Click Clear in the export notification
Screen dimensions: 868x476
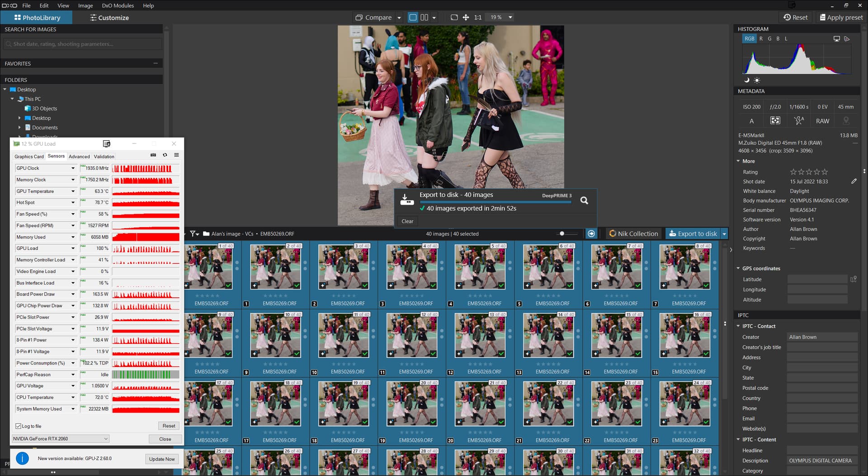tap(407, 221)
